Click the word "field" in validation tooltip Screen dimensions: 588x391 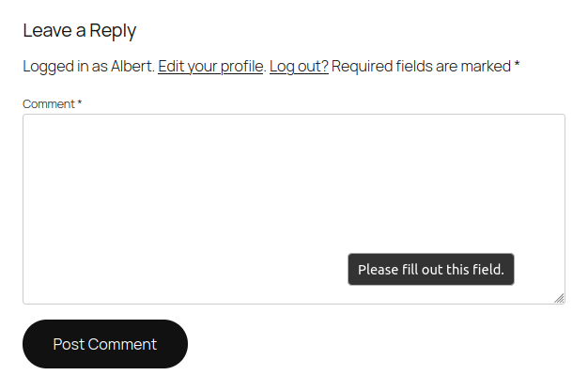[487, 270]
